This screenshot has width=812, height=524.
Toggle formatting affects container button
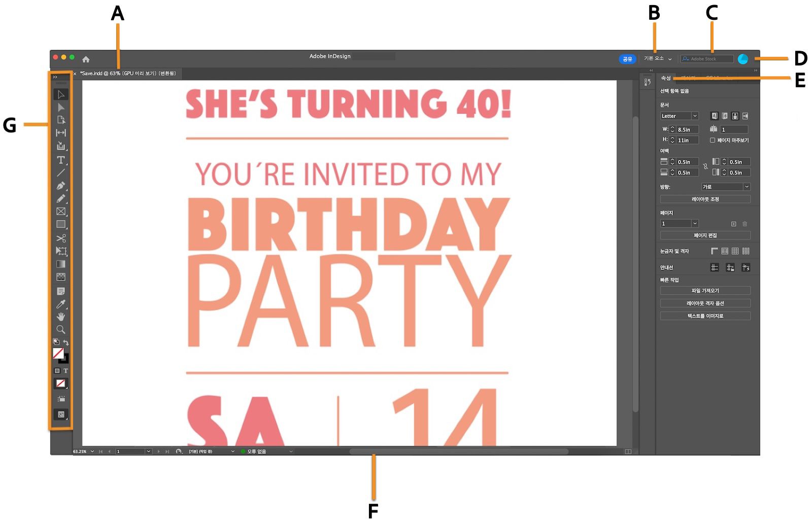tap(57, 371)
